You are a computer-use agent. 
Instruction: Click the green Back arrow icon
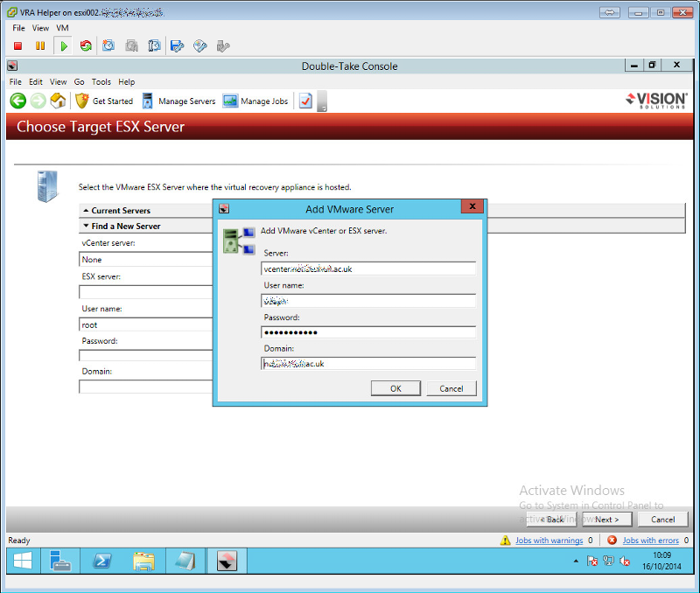18,101
